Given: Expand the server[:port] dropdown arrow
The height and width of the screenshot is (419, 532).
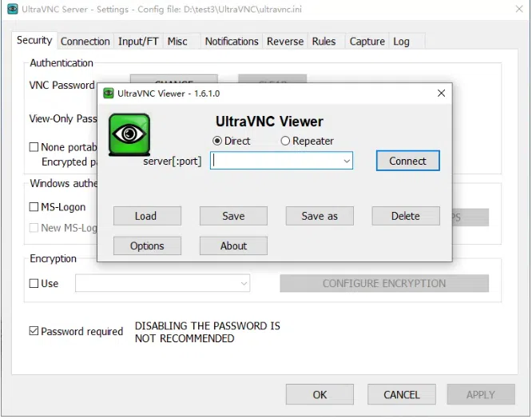Looking at the screenshot, I should [347, 161].
